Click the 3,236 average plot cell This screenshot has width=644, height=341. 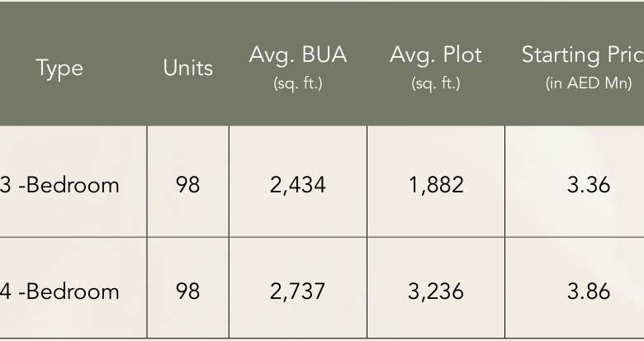436,291
